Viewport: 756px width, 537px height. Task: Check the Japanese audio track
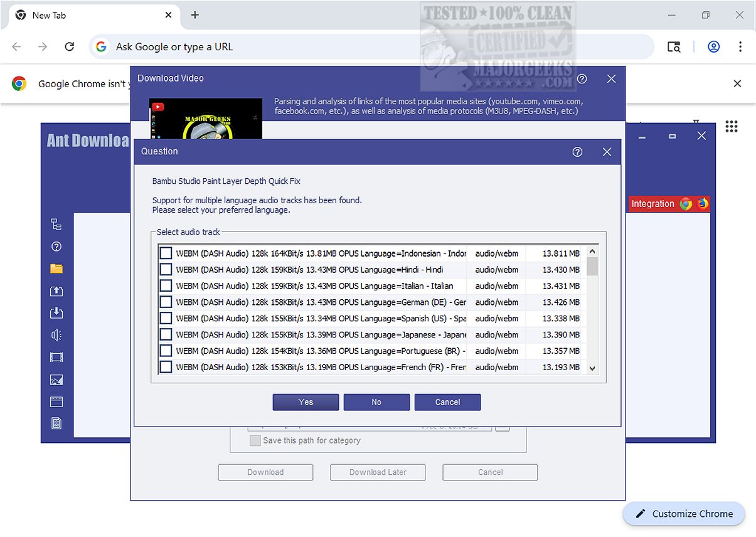click(x=166, y=335)
